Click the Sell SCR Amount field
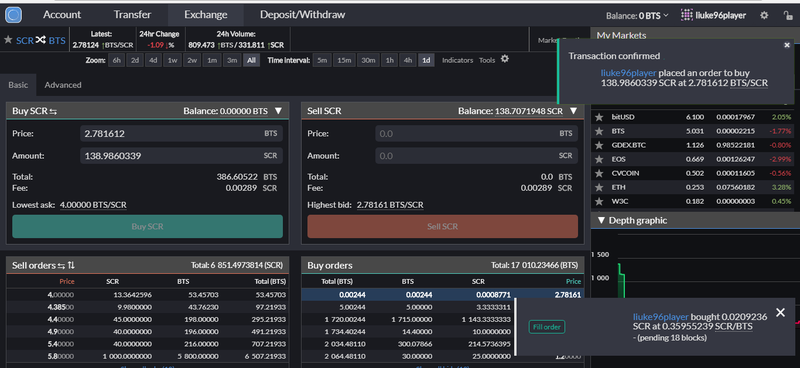Image resolution: width=800 pixels, height=368 pixels. tap(477, 156)
